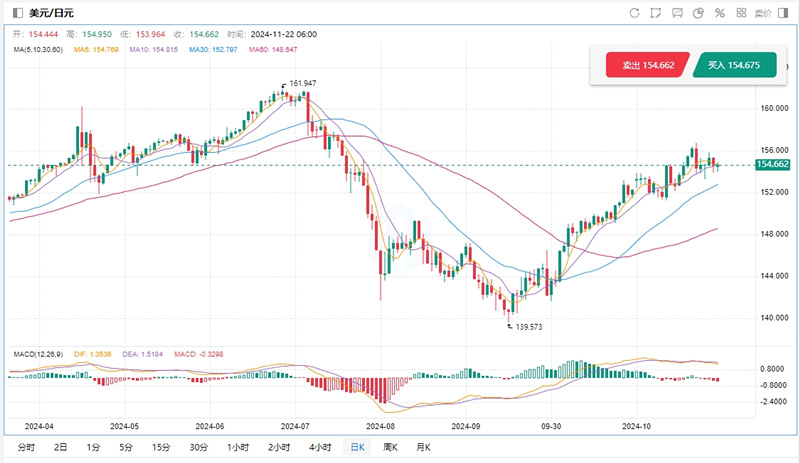
Task: Click the 161.947 high price marker
Action: pos(302,83)
